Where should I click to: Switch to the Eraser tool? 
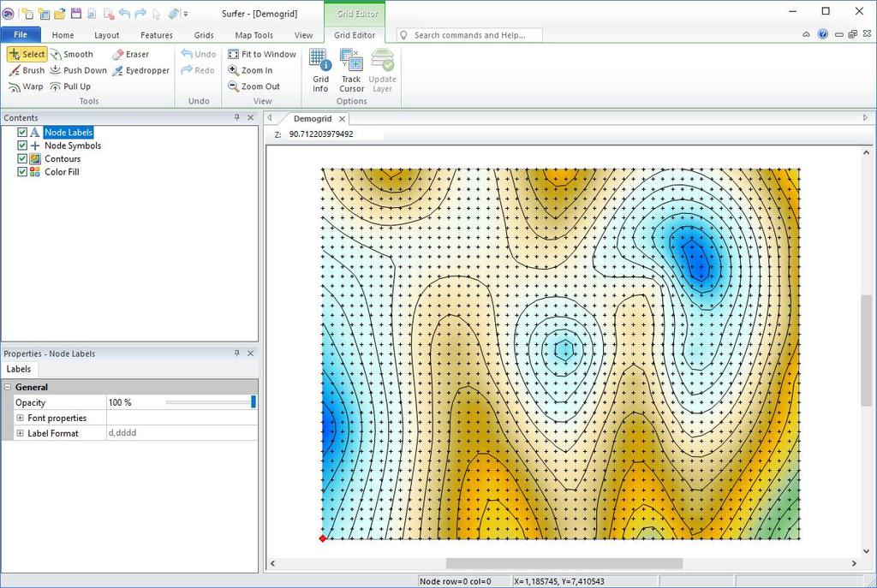pos(130,54)
